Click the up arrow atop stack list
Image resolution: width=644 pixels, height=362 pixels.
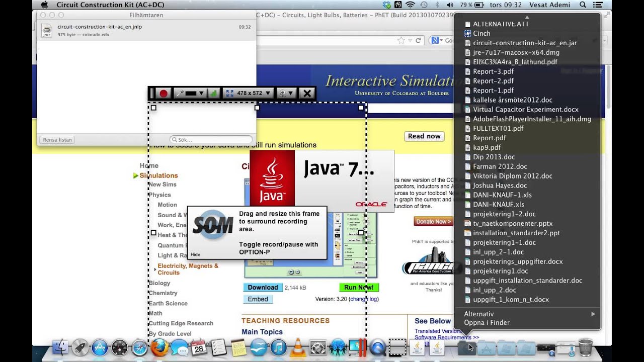click(527, 17)
